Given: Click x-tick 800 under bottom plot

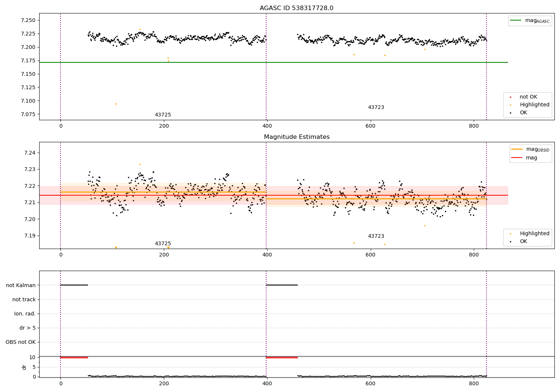Looking at the screenshot, I should (474, 383).
